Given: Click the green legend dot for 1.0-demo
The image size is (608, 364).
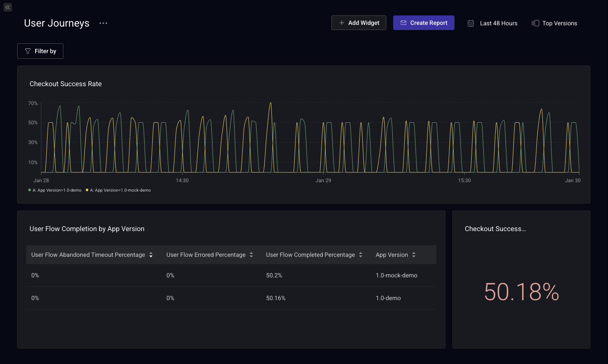Looking at the screenshot, I should pyautogui.click(x=30, y=190).
